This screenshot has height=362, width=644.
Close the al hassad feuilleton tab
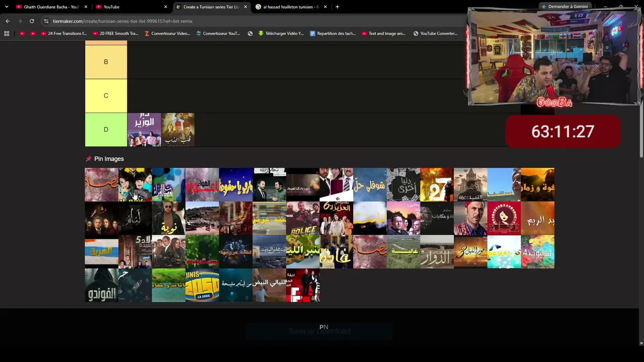(325, 7)
